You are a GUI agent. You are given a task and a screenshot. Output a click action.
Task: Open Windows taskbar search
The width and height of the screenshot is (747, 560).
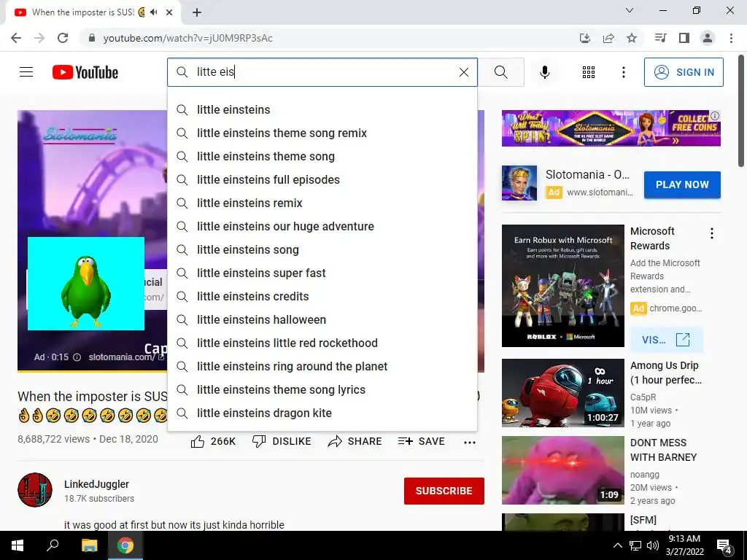point(53,545)
